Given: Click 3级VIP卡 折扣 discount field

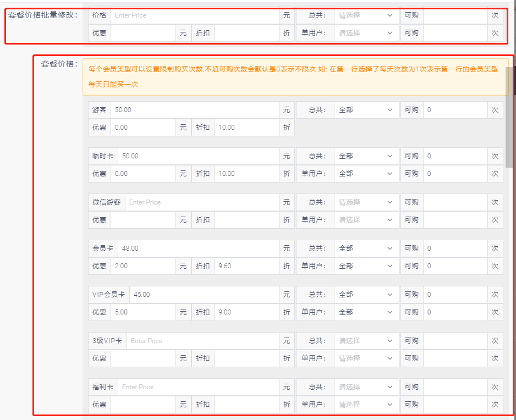Looking at the screenshot, I should [x=246, y=358].
